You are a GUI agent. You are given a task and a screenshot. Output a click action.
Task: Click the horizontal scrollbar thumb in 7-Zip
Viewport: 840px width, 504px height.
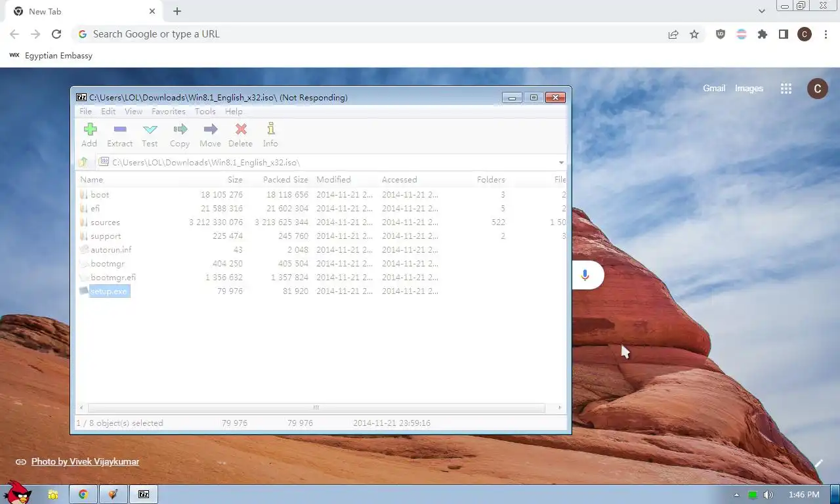click(316, 408)
